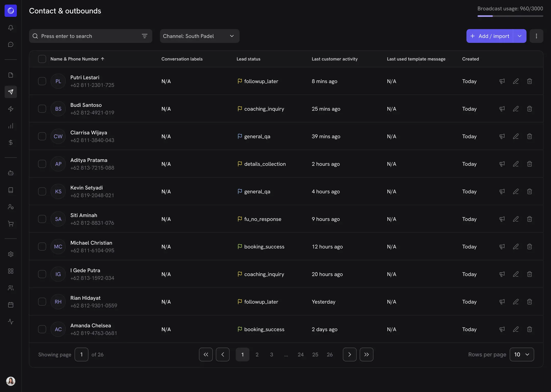Viewport: 551px width, 392px height.
Task: Open search filter options icon
Action: pos(145,36)
